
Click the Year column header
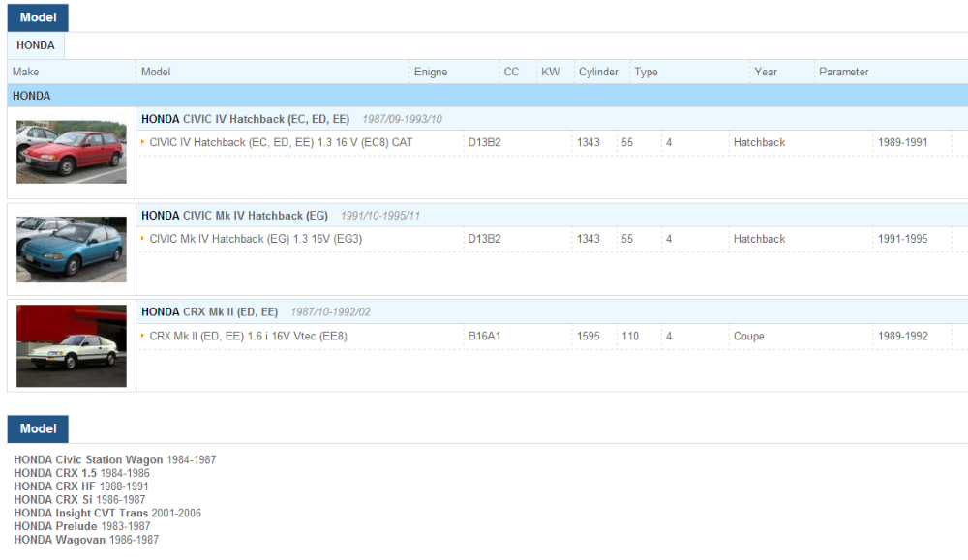tap(766, 72)
